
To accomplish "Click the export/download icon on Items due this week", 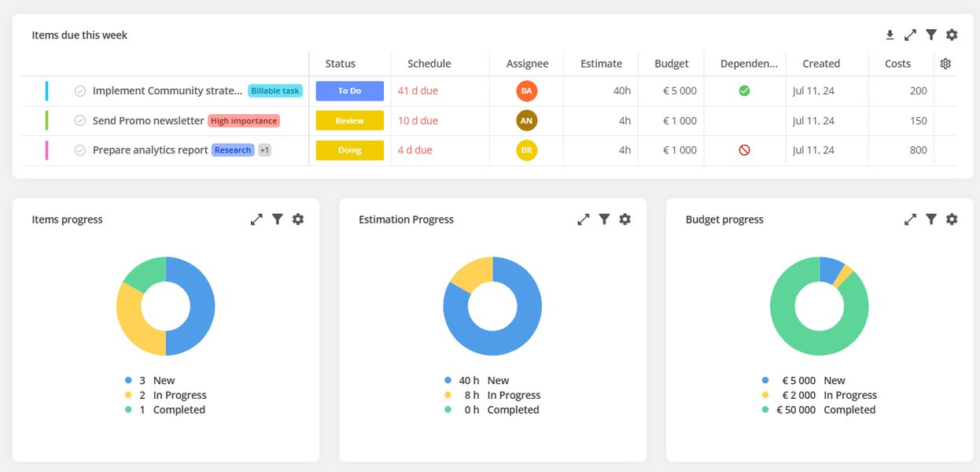I will (x=890, y=35).
